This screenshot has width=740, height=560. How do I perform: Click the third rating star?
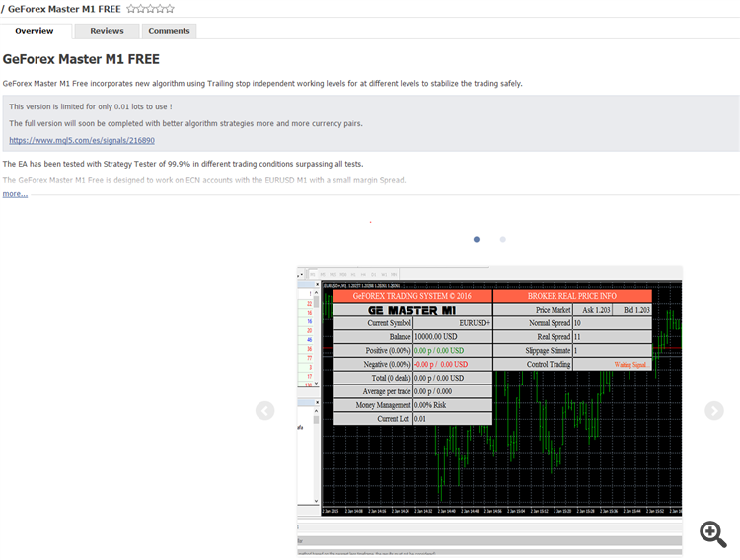pyautogui.click(x=151, y=9)
